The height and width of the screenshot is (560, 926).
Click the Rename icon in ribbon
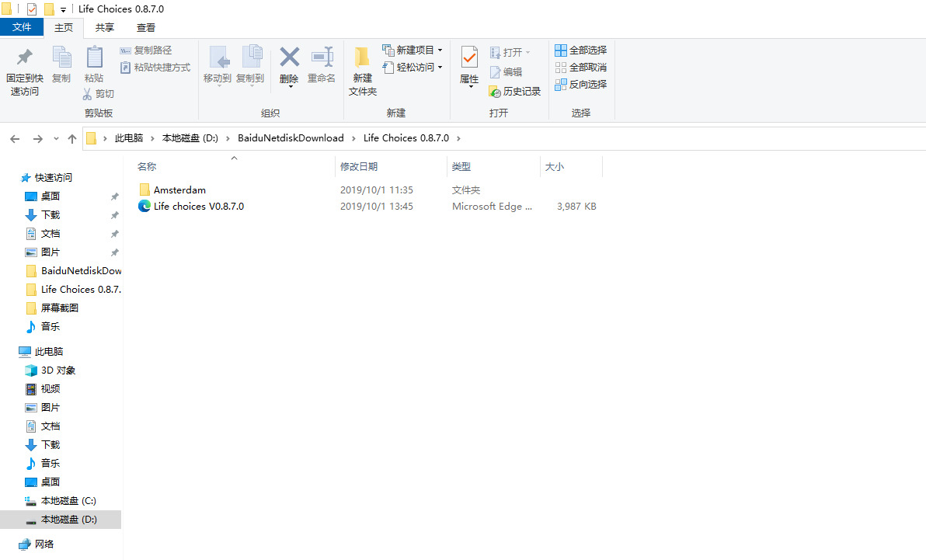[321, 58]
